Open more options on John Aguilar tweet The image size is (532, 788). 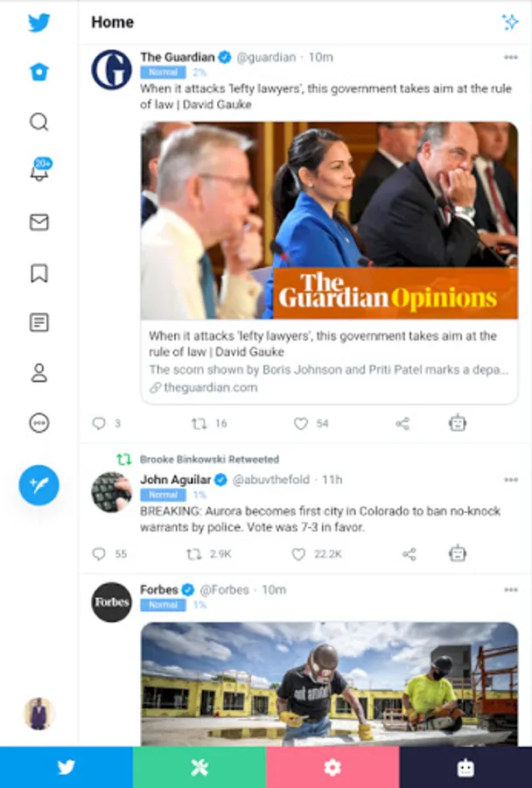(x=511, y=480)
